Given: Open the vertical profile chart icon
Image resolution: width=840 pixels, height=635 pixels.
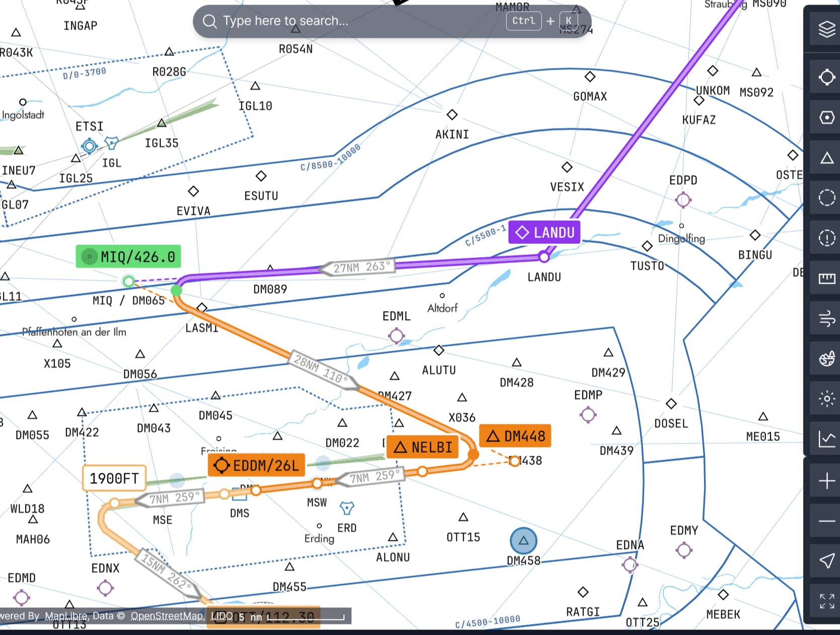Looking at the screenshot, I should [x=826, y=439].
